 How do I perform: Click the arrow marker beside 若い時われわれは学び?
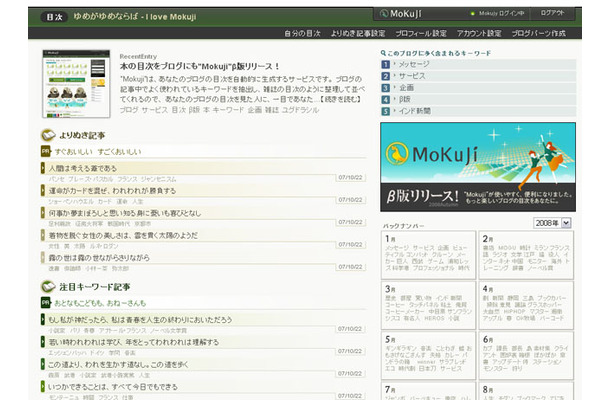42,342
